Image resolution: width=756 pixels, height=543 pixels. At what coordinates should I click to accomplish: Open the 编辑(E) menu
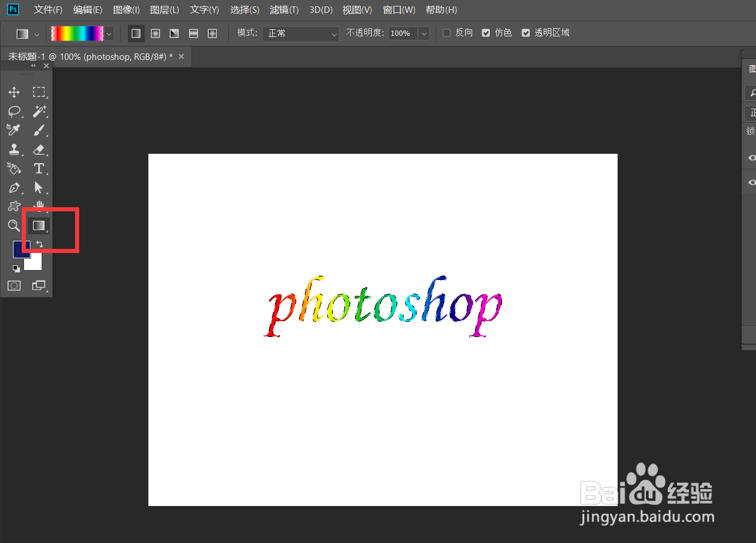[87, 10]
